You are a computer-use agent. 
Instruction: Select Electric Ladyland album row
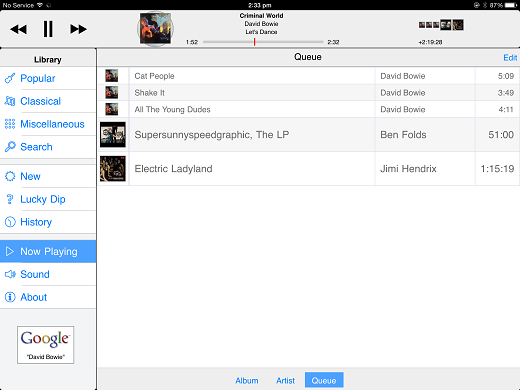click(x=309, y=169)
